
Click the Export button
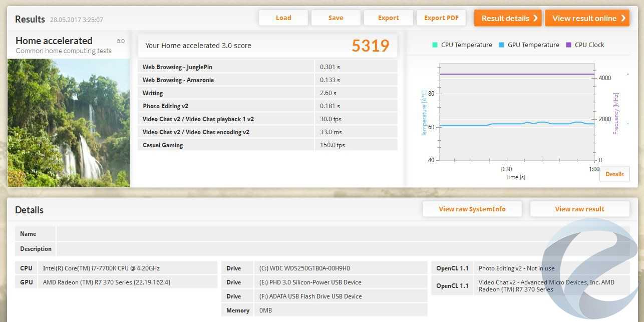(x=388, y=18)
